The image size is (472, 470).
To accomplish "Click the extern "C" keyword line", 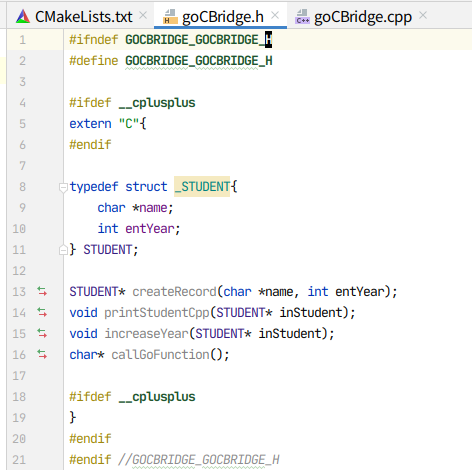I will [x=108, y=124].
